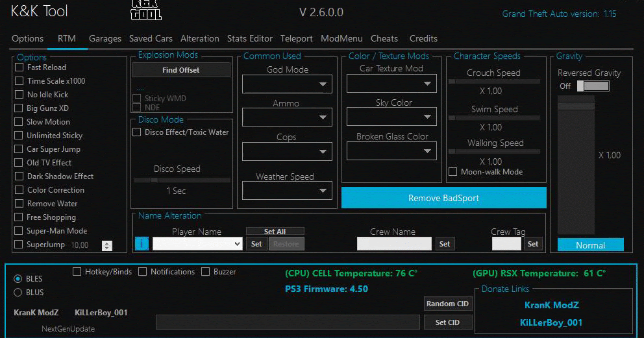Enable Notifications checkbox
This screenshot has height=338, width=644.
pos(143,272)
